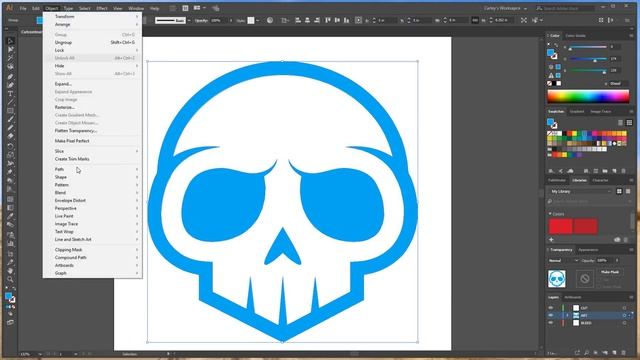This screenshot has height=360, width=640.
Task: Choose Make Pixel Perfect from menu
Action: [x=72, y=141]
